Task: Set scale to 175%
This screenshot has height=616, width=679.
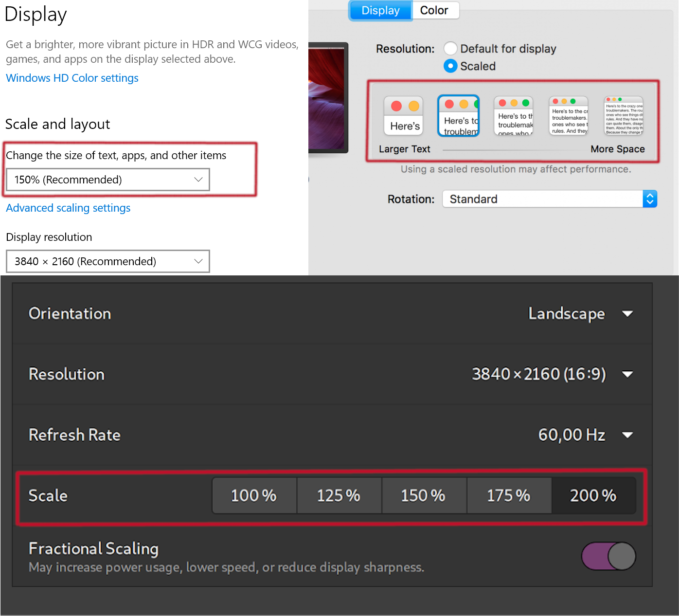Action: (509, 495)
